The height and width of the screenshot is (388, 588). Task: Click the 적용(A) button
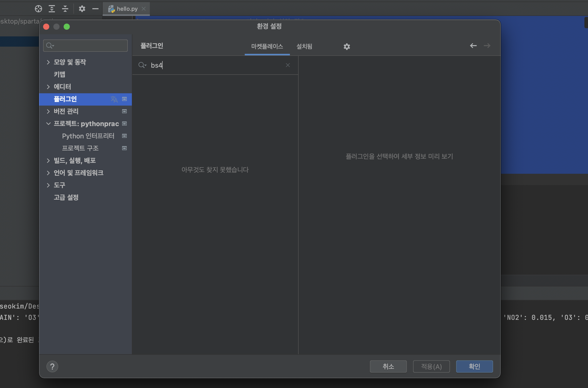pos(431,366)
